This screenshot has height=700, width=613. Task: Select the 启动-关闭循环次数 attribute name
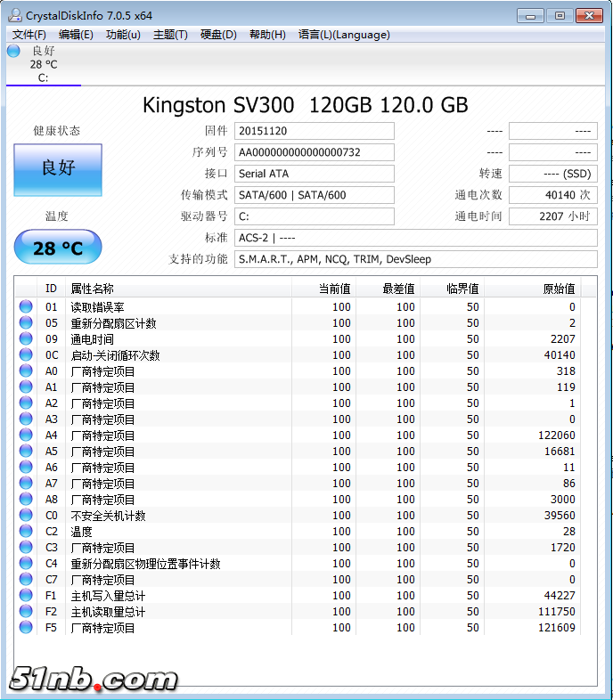(x=115, y=355)
